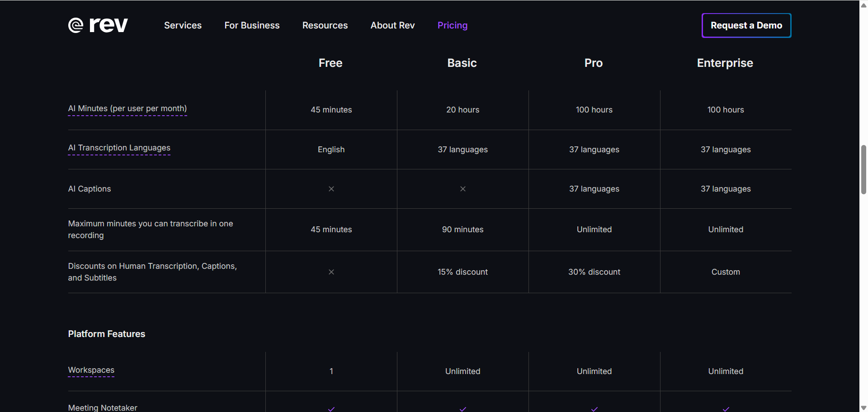Click the Rev logo in header
This screenshot has height=412, width=868.
click(98, 25)
